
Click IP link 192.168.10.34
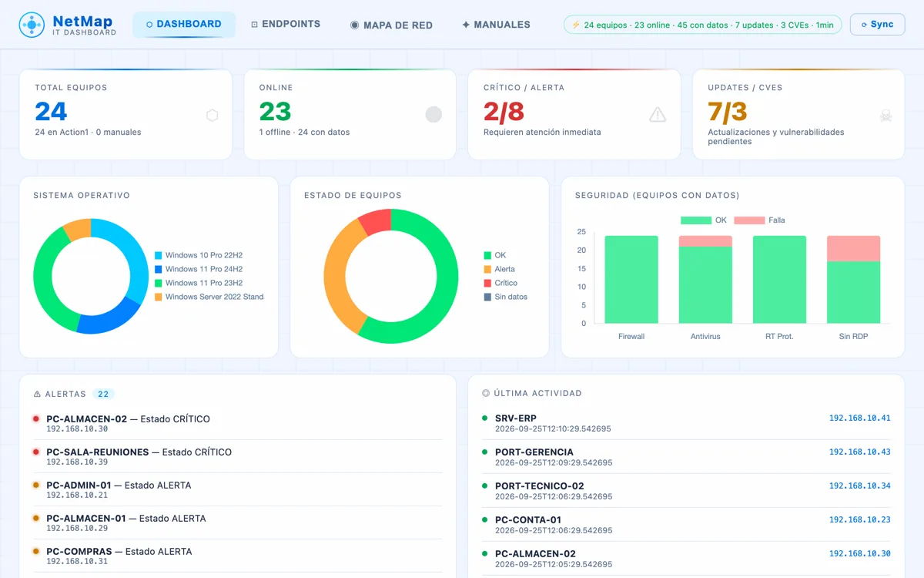(859, 486)
